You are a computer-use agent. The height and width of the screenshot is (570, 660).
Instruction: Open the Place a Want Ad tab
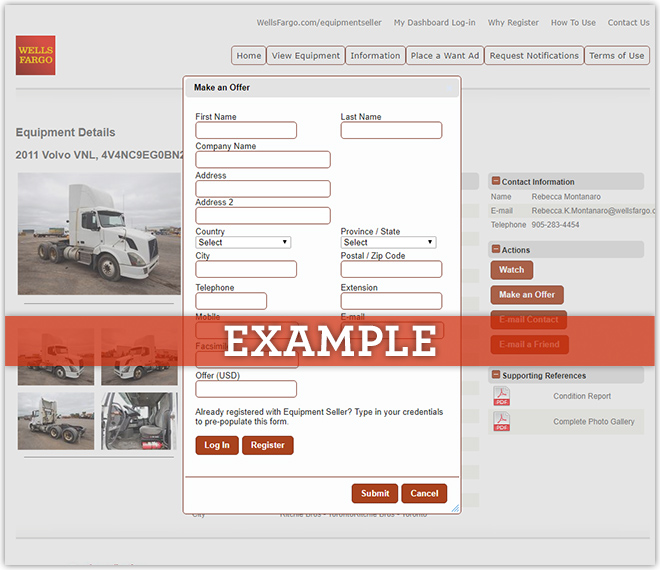click(445, 56)
